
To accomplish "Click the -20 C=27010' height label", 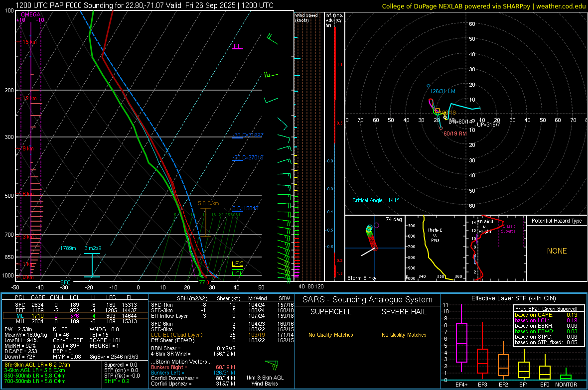I will pyautogui.click(x=248, y=157).
